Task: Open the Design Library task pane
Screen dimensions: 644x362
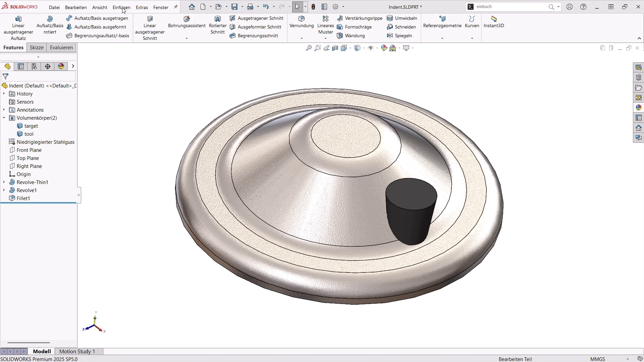Action: [639, 77]
